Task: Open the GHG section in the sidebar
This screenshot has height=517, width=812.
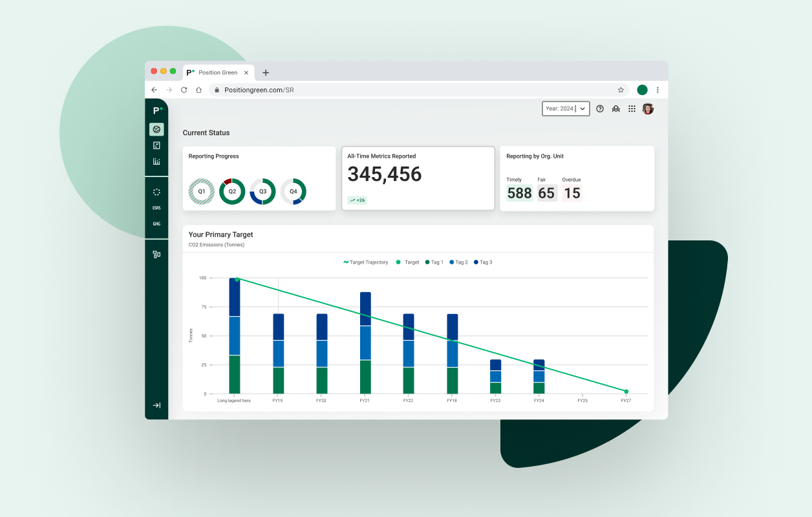Action: (x=156, y=223)
